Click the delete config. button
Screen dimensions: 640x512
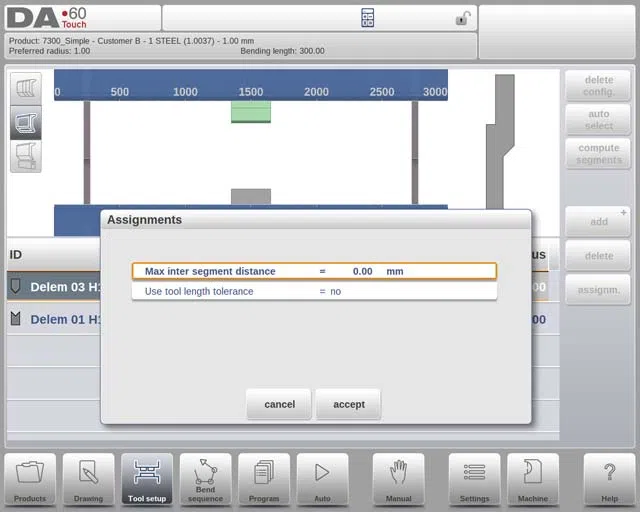tap(598, 86)
